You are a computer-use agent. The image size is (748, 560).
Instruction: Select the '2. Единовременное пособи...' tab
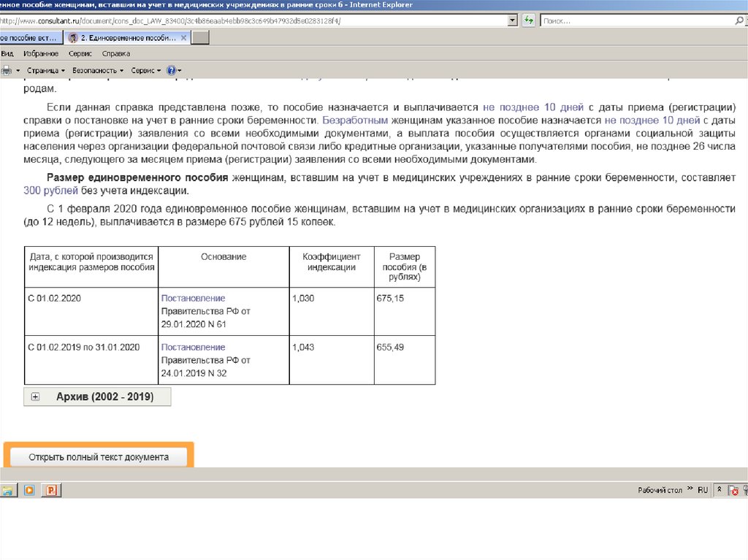click(x=127, y=38)
